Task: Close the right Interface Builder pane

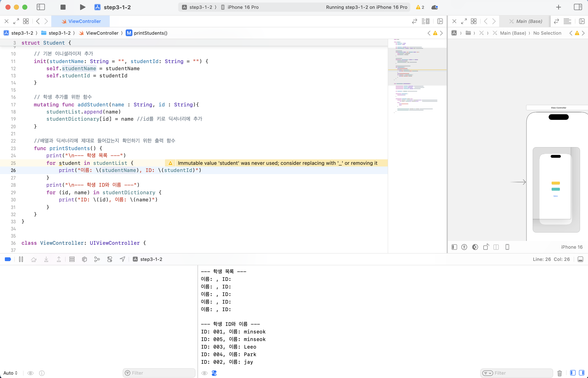Action: [454, 21]
